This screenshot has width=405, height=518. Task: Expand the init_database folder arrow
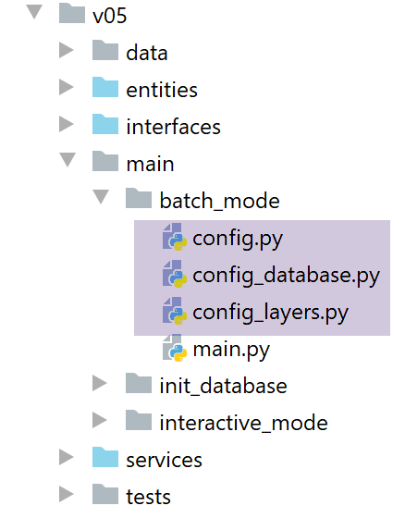tap(99, 383)
